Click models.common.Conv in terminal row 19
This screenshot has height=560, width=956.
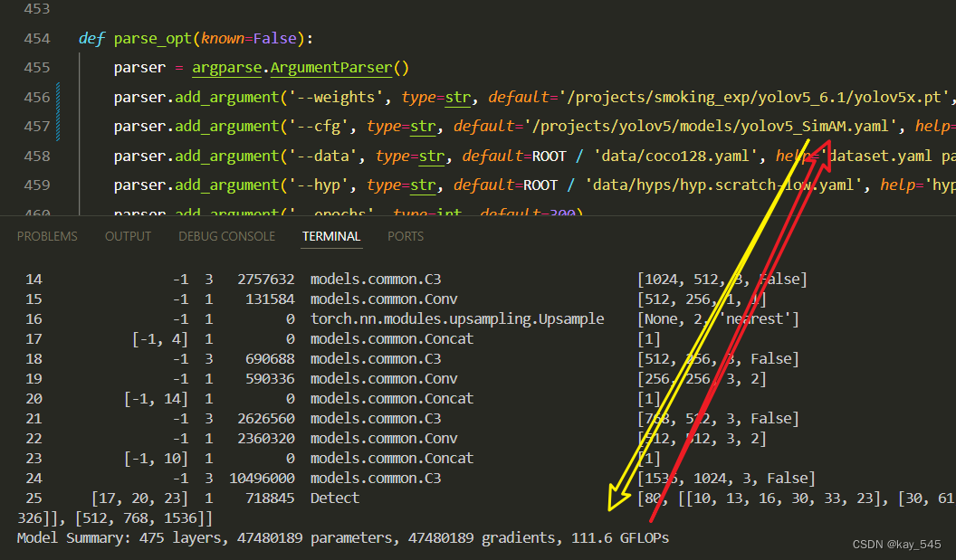pos(384,378)
